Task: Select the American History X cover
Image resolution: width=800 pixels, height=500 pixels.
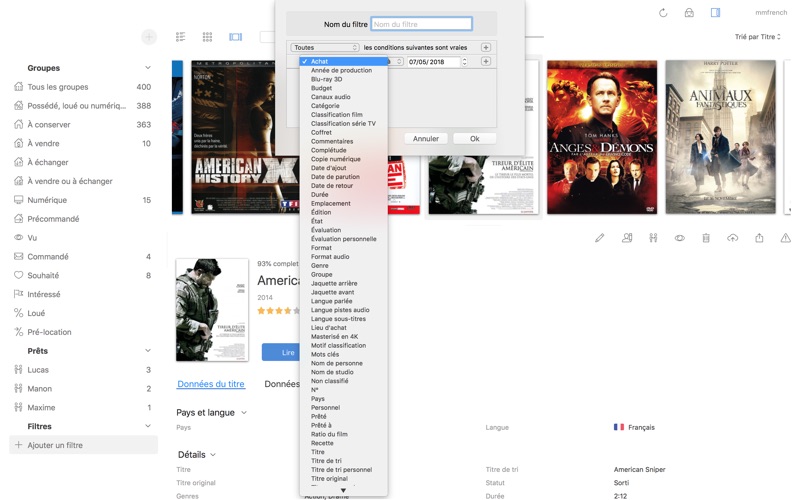Action: tap(245, 137)
